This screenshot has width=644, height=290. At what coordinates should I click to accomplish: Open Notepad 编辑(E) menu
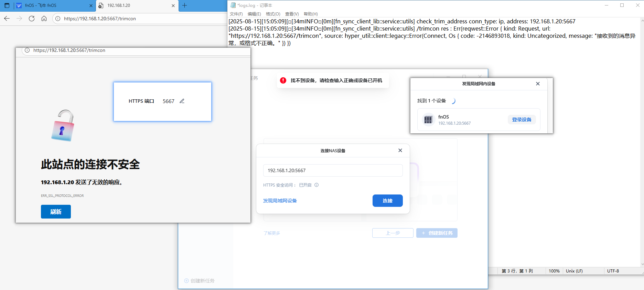[254, 14]
